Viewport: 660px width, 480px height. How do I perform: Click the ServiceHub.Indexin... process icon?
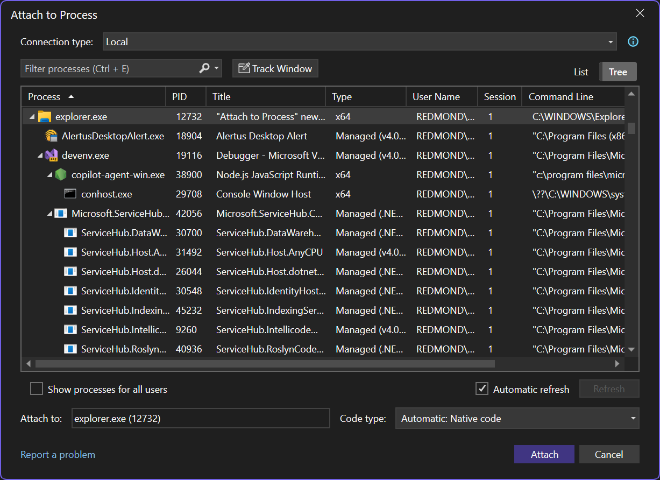(70, 310)
